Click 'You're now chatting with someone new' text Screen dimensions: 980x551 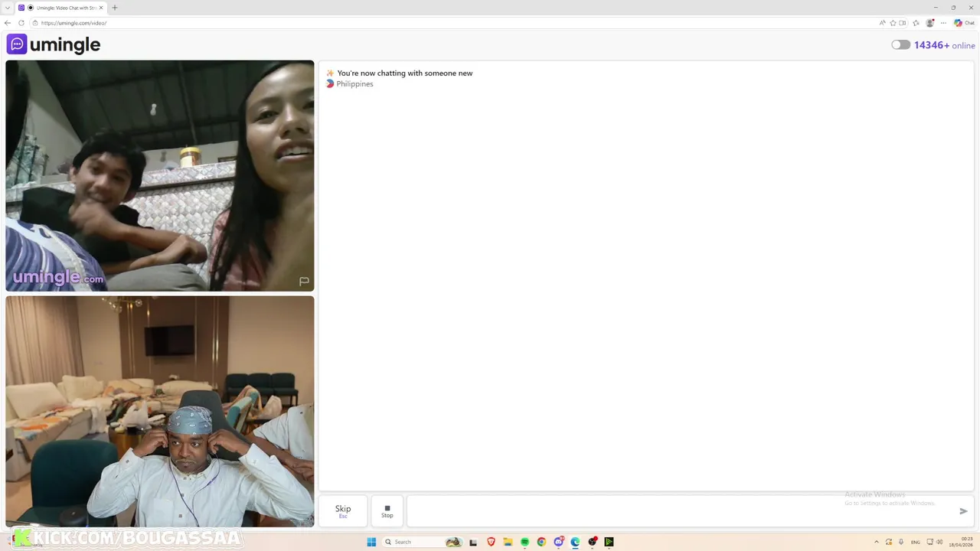pos(405,73)
